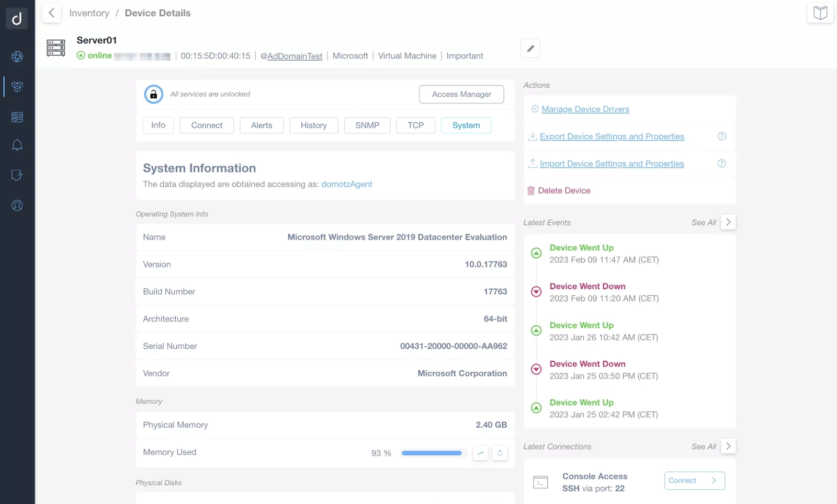
Task: Open the @AdDomainTest link
Action: pos(291,56)
